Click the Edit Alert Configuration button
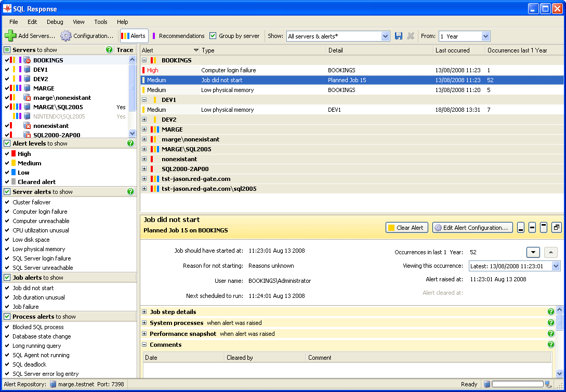Screen dimensions: 566x392 pyautogui.click(x=472, y=228)
